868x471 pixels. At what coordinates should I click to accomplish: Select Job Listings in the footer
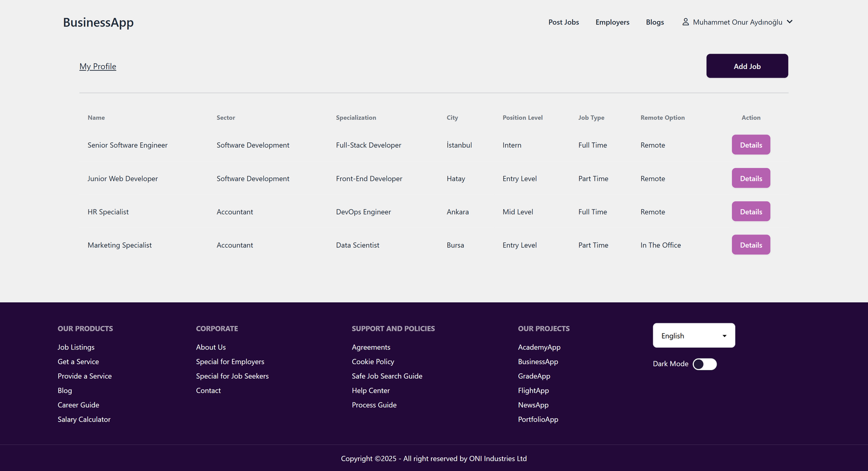coord(76,347)
